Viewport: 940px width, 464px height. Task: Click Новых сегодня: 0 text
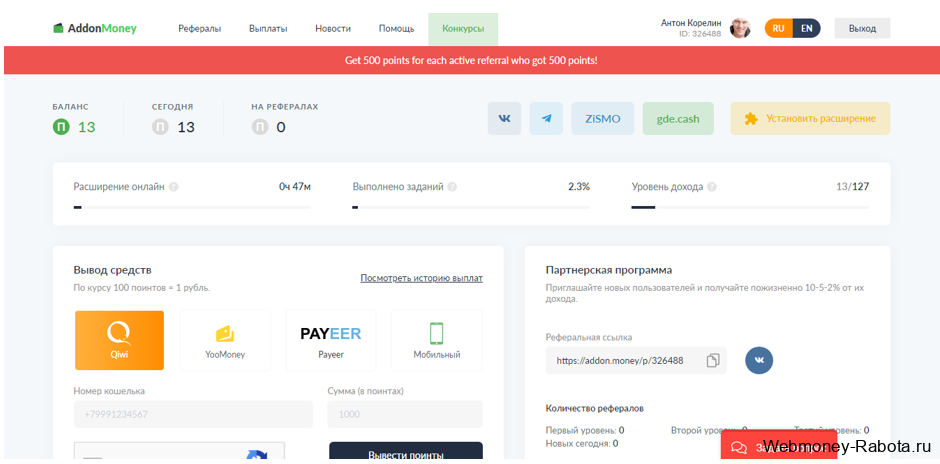(582, 444)
